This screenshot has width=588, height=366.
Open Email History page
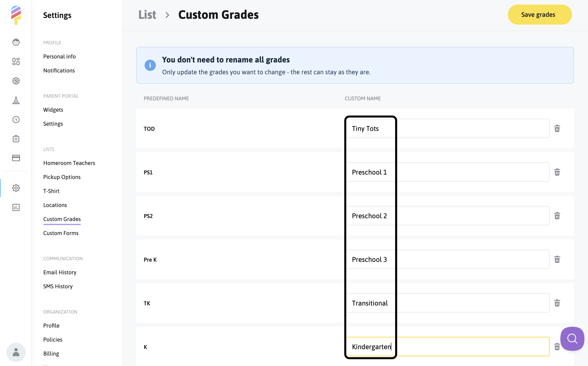click(60, 272)
